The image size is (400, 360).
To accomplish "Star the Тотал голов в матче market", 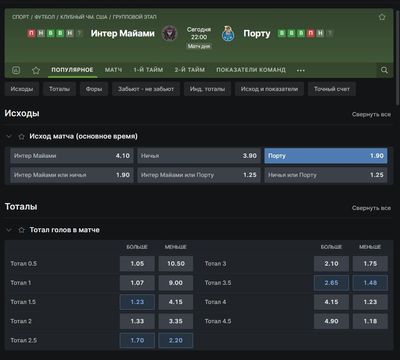I will (x=22, y=230).
